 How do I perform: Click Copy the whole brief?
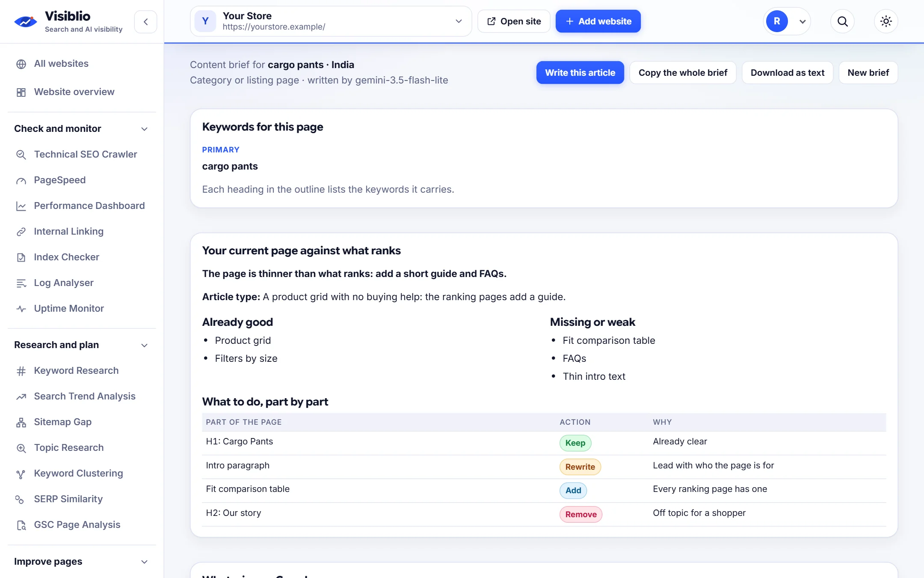pyautogui.click(x=683, y=73)
